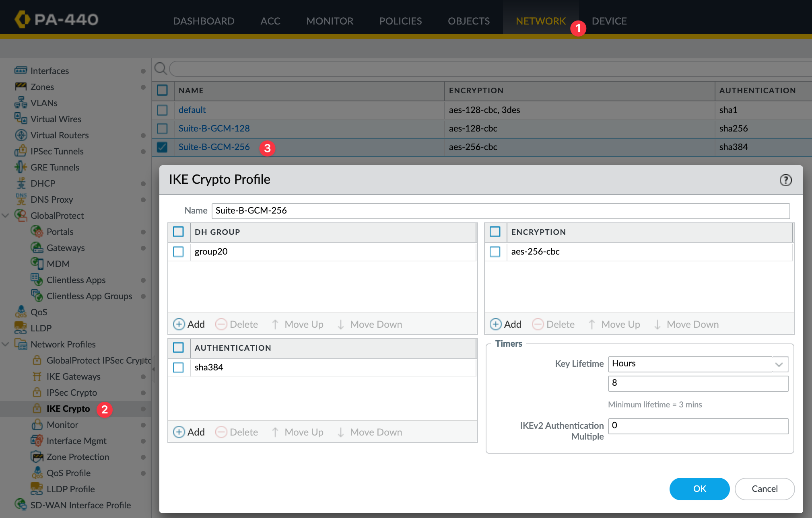The image size is (812, 518).
Task: Open the DEVICE tab
Action: [609, 21]
